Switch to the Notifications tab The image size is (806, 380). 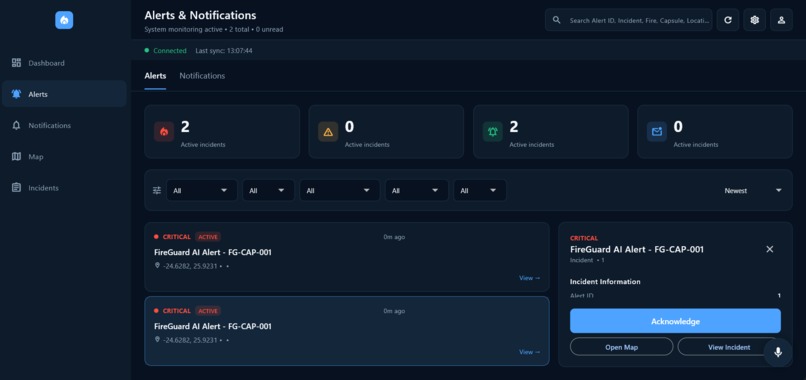coord(202,76)
